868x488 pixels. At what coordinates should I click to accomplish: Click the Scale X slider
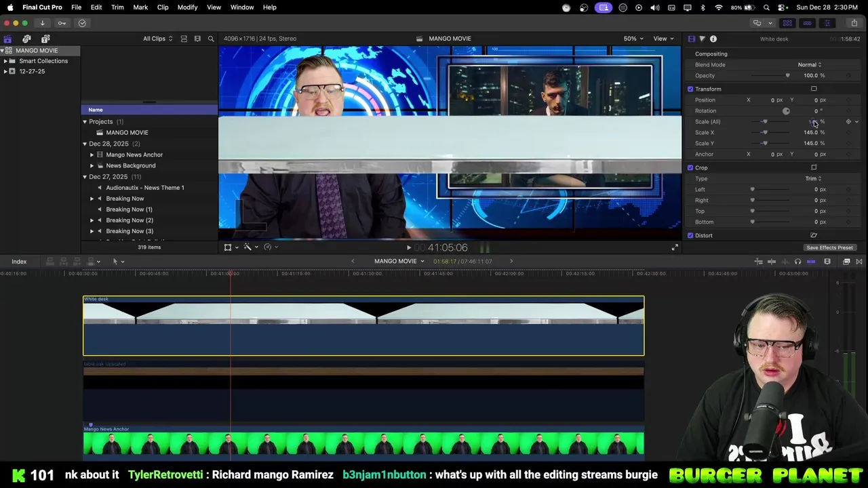click(x=770, y=132)
